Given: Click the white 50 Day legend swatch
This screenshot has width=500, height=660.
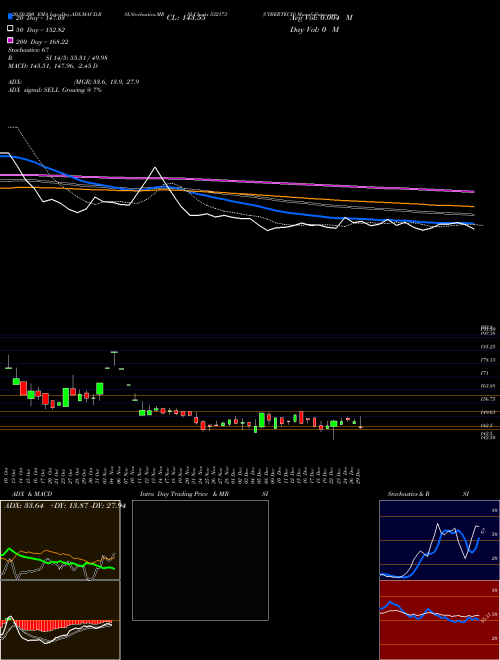Looking at the screenshot, I should pyautogui.click(x=10, y=28).
